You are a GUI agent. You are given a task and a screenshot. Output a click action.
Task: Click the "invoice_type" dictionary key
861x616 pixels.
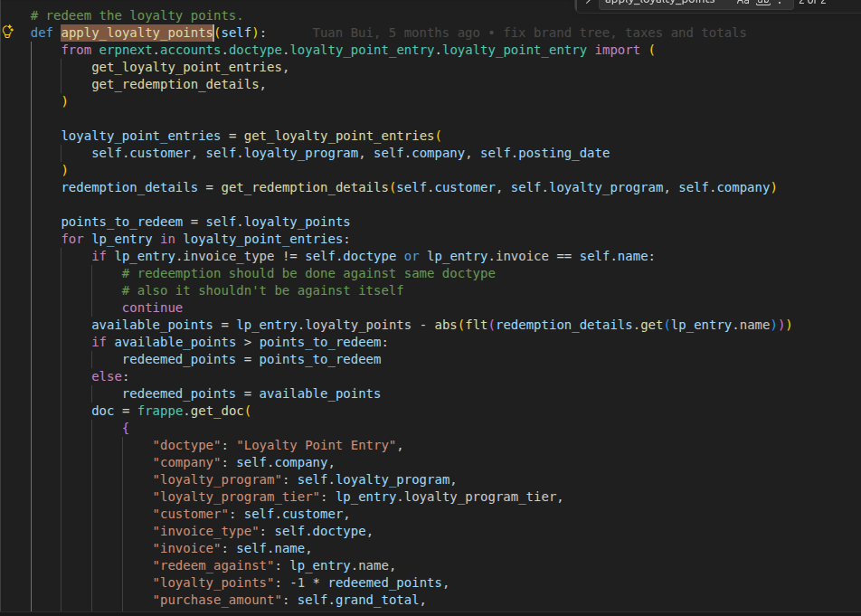click(x=206, y=531)
